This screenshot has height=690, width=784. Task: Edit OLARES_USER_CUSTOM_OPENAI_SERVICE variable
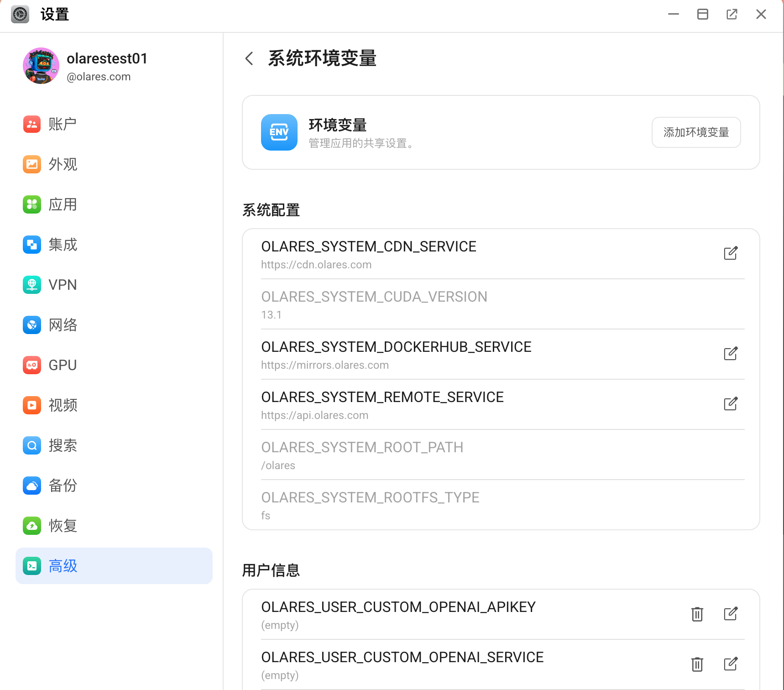[x=731, y=664]
